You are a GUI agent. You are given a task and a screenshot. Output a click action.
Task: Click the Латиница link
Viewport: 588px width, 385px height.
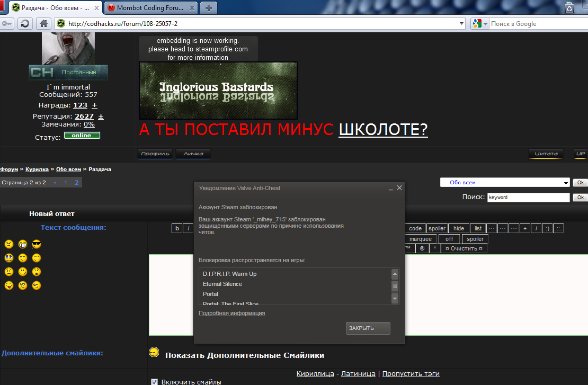[358, 374]
